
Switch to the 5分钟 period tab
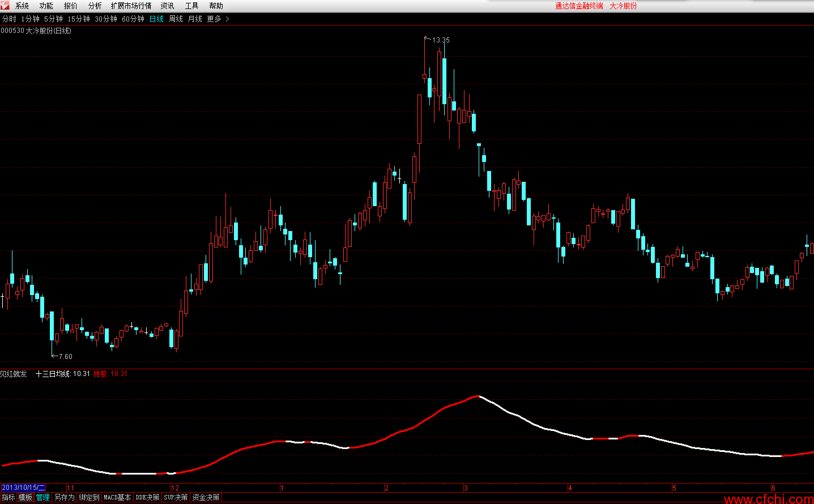point(53,19)
